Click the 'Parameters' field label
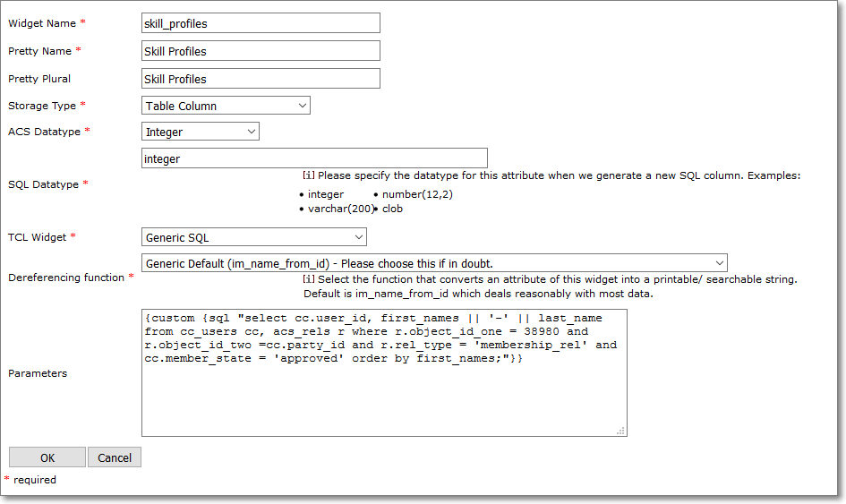This screenshot has height=504, width=846. point(38,373)
